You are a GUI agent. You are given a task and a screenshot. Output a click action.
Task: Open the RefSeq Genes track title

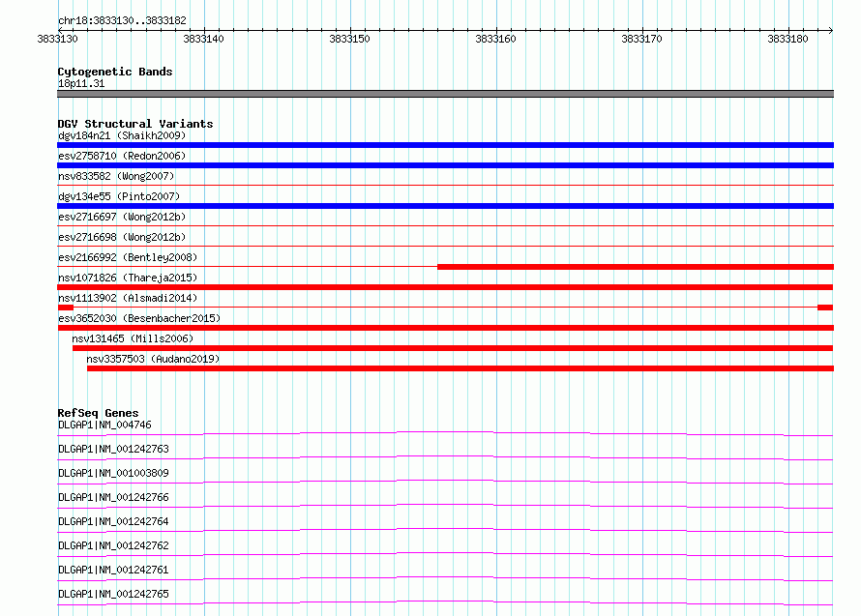coord(99,413)
